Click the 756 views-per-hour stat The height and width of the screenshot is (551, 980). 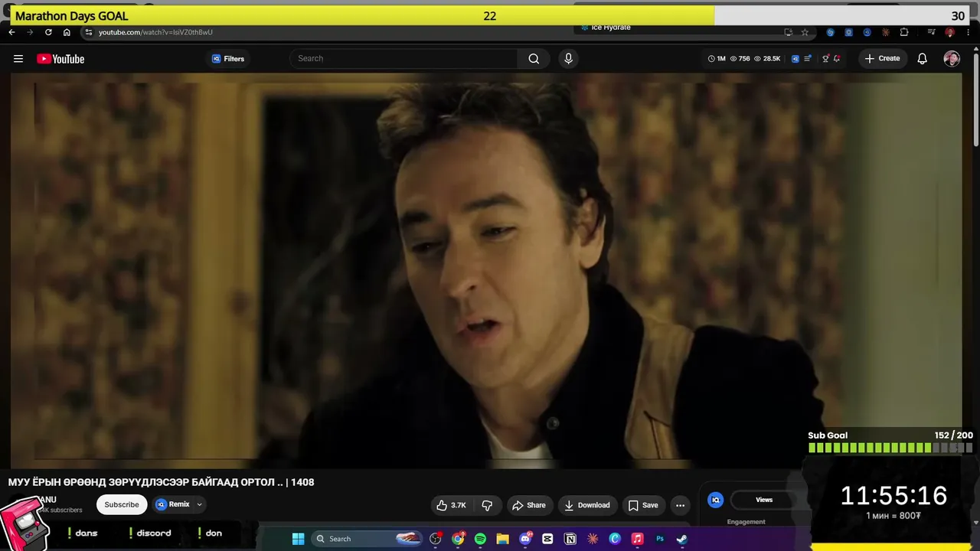pyautogui.click(x=740, y=59)
